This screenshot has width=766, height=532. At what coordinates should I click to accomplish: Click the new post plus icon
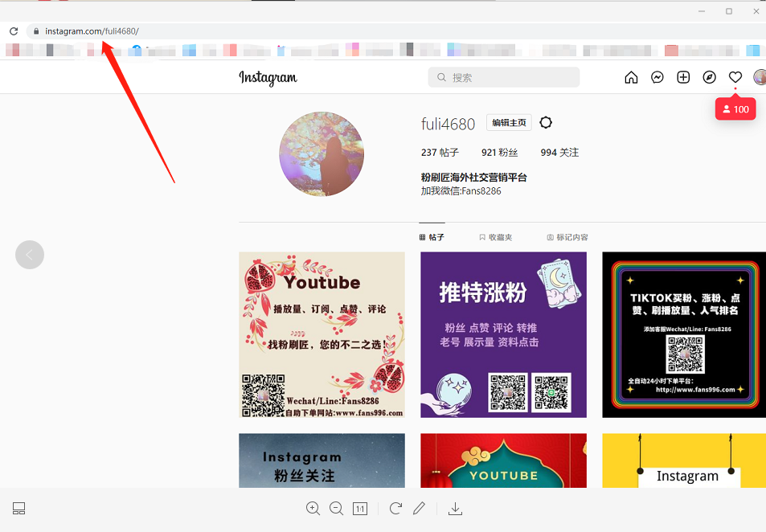point(683,77)
